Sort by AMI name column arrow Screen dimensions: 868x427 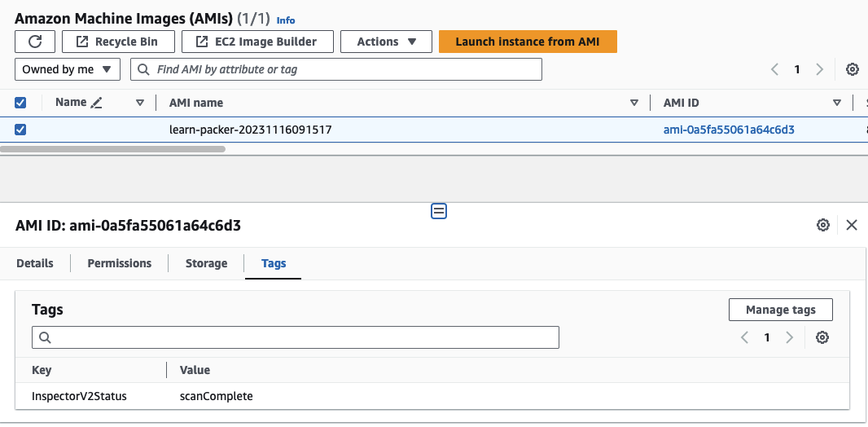(x=634, y=103)
